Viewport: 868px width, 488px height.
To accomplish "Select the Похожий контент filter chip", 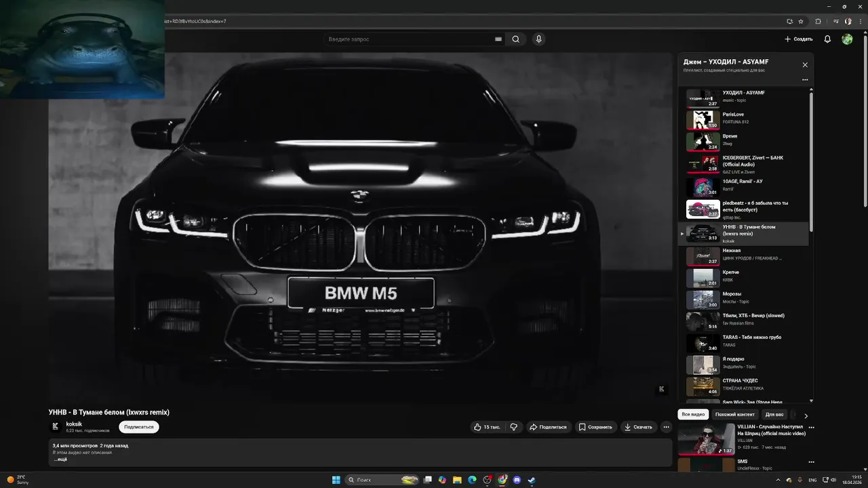I will click(x=735, y=414).
